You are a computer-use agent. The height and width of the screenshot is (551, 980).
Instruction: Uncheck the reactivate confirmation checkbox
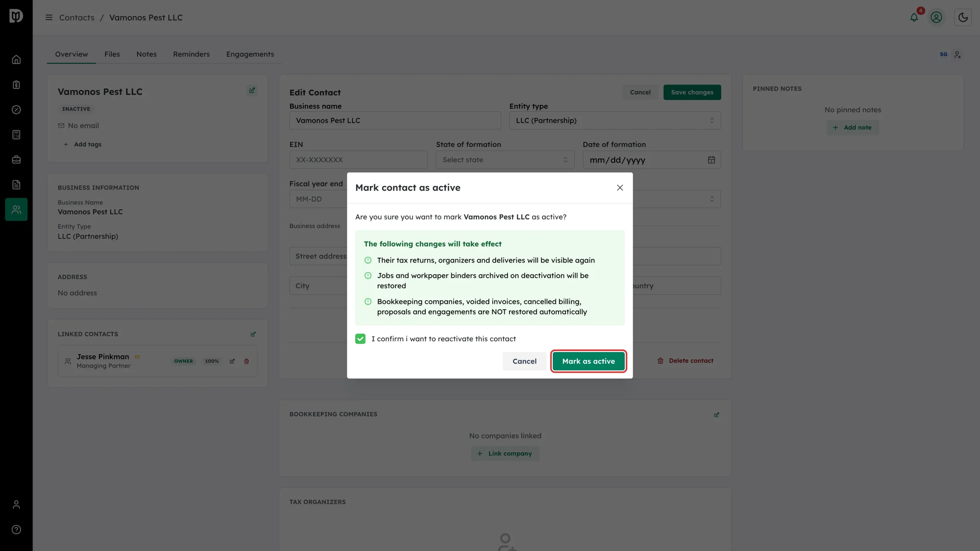click(360, 339)
